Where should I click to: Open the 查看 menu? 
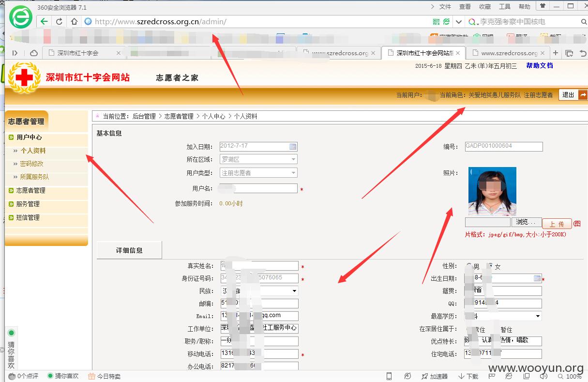tap(465, 6)
